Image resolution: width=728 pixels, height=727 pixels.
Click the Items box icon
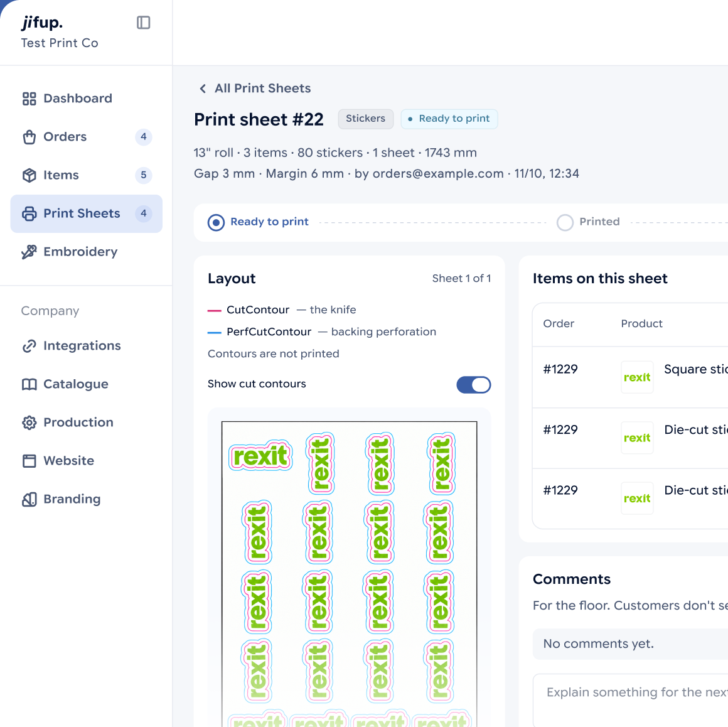point(29,175)
